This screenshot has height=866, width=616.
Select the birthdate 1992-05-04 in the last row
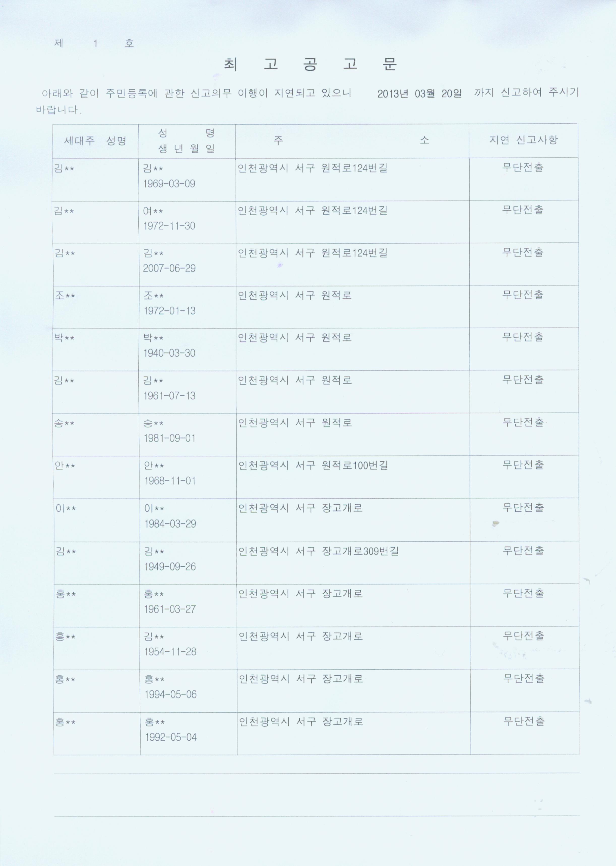[x=171, y=737]
